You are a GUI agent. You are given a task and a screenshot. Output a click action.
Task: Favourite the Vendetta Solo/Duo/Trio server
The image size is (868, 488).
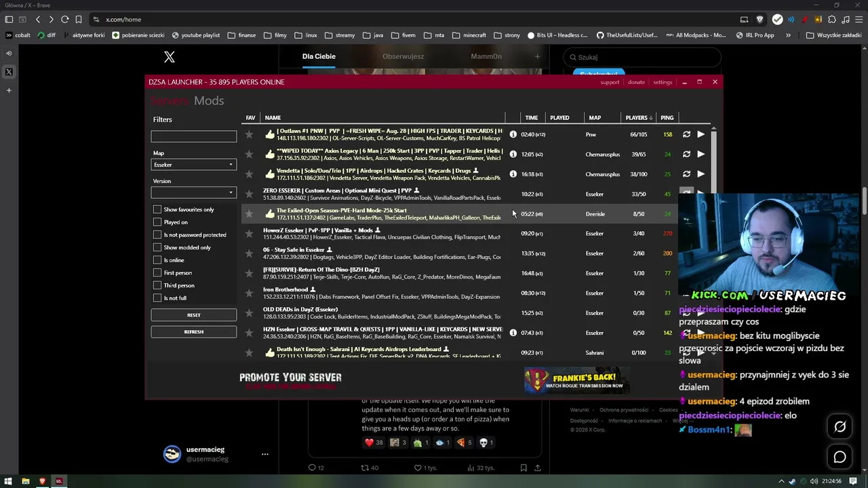[250, 174]
